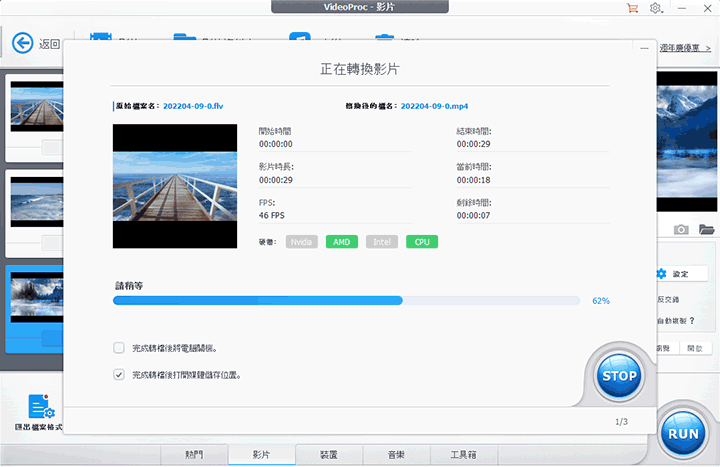This screenshot has width=720, height=467.
Task: Click source file name 202204-09-0.flv
Action: coord(193,106)
